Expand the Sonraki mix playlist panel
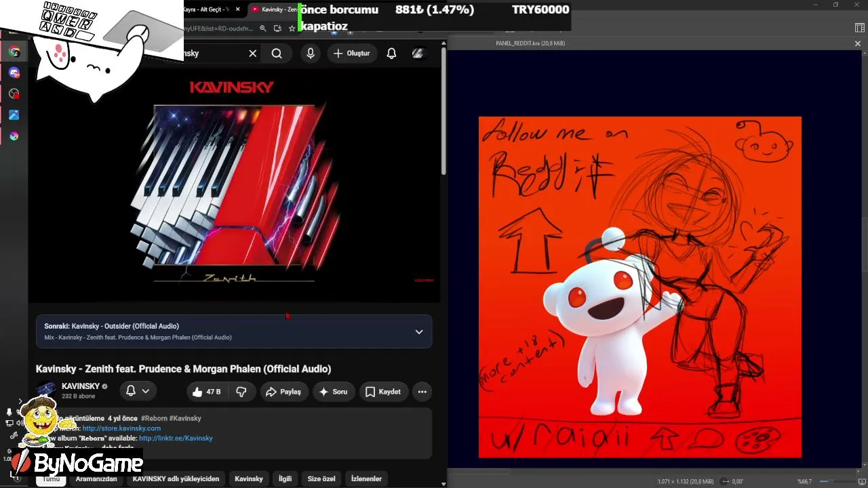 (x=419, y=331)
